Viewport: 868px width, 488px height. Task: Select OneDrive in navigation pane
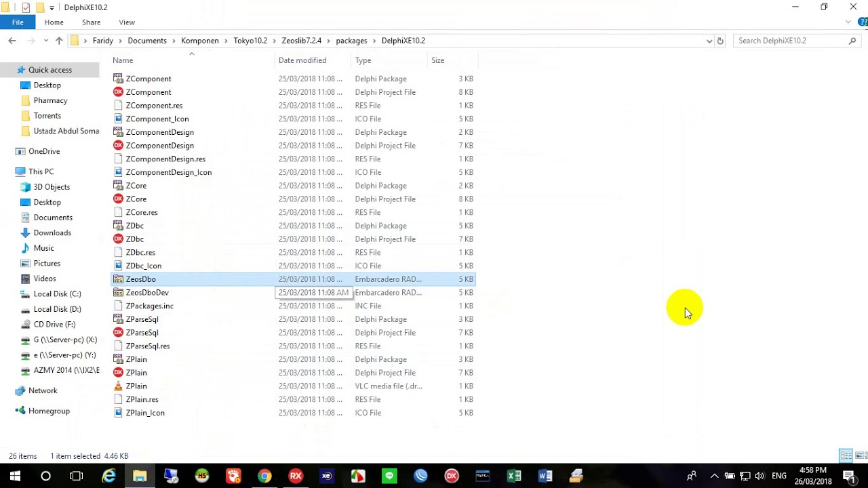(44, 151)
